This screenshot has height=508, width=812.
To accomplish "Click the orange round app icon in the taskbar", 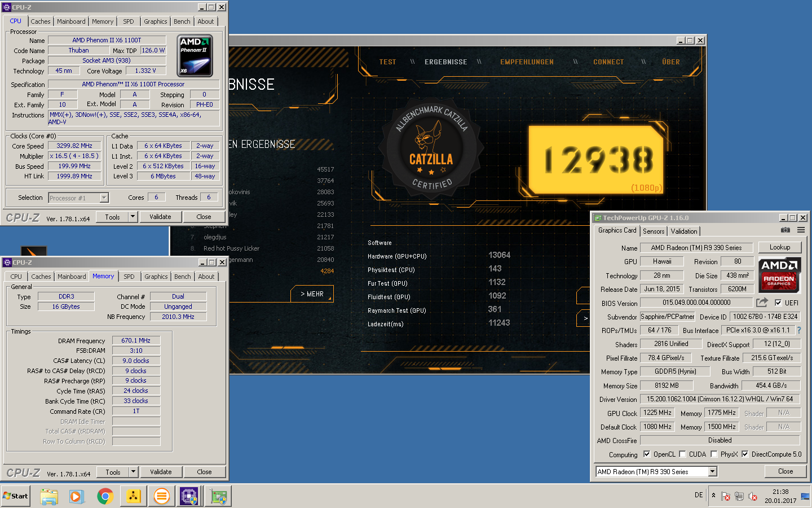I will [161, 497].
